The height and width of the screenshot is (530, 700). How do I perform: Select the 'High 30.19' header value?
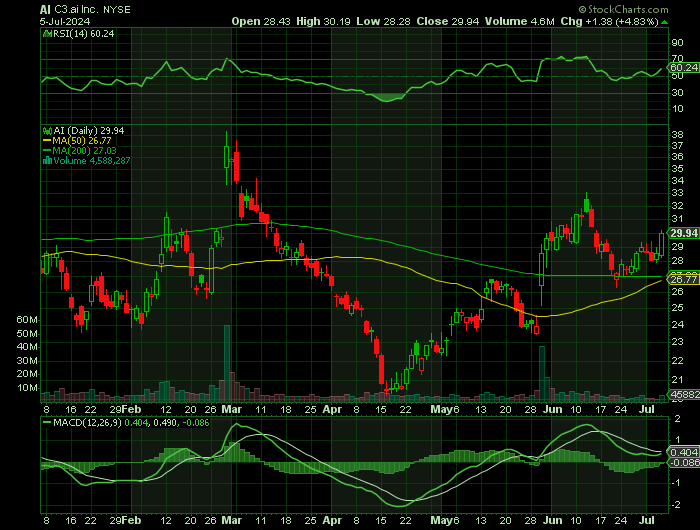click(323, 21)
